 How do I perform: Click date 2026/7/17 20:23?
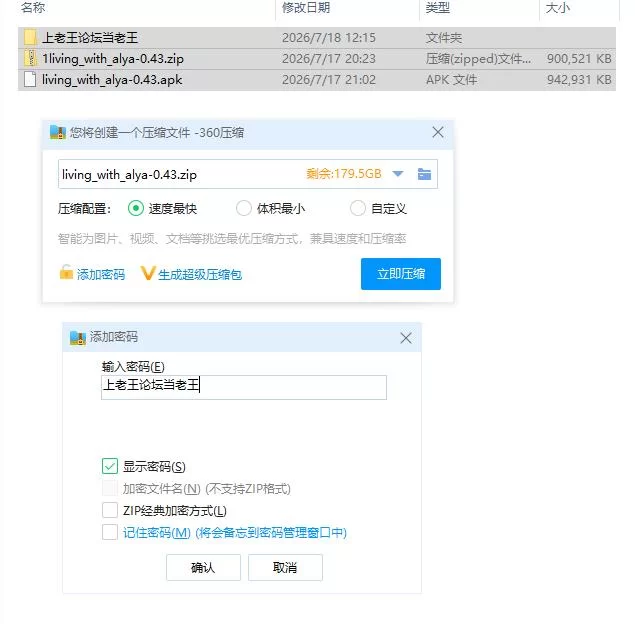point(329,59)
